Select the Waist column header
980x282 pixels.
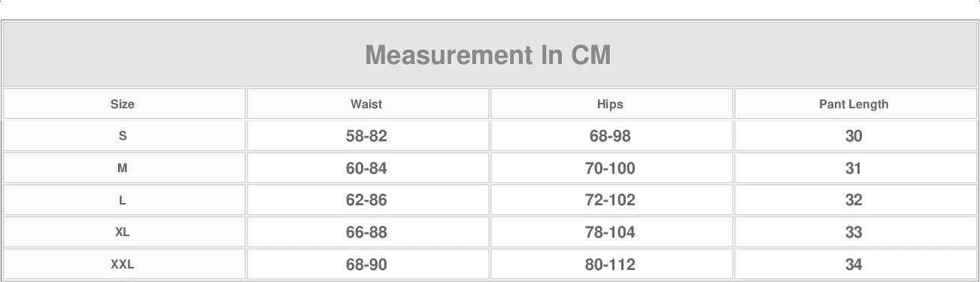[366, 105]
